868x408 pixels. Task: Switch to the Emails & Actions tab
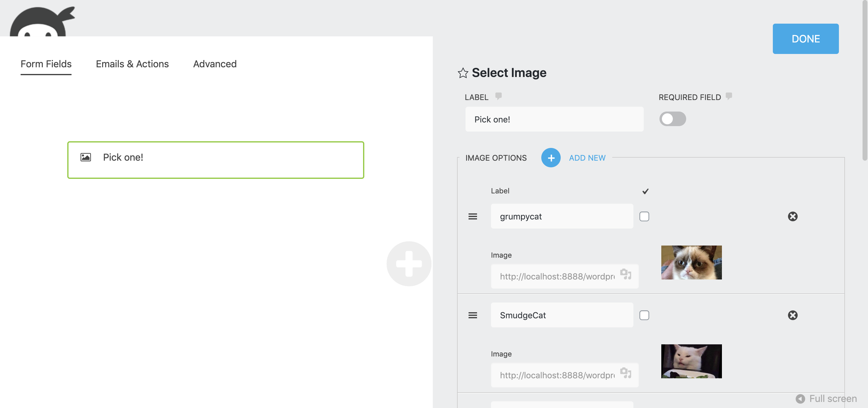[132, 64]
